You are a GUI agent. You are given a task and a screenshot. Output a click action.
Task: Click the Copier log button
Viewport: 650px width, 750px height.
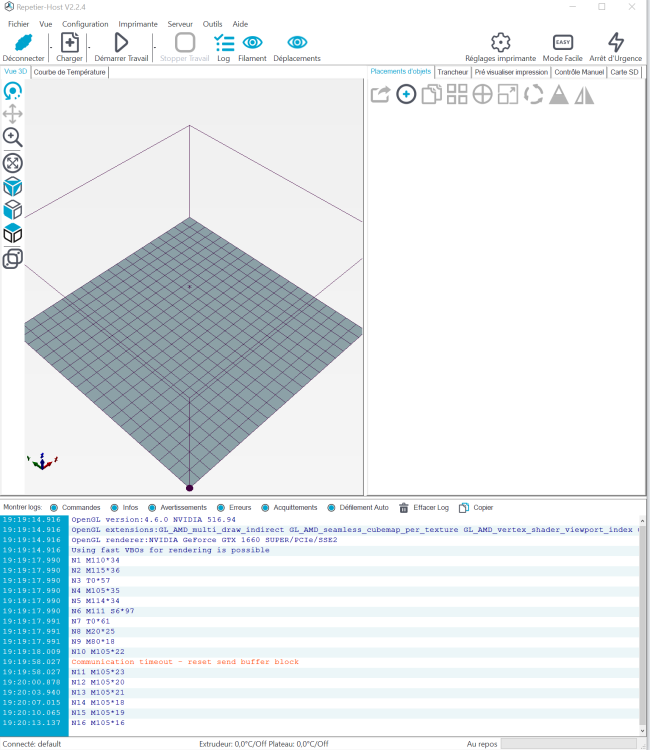476,507
